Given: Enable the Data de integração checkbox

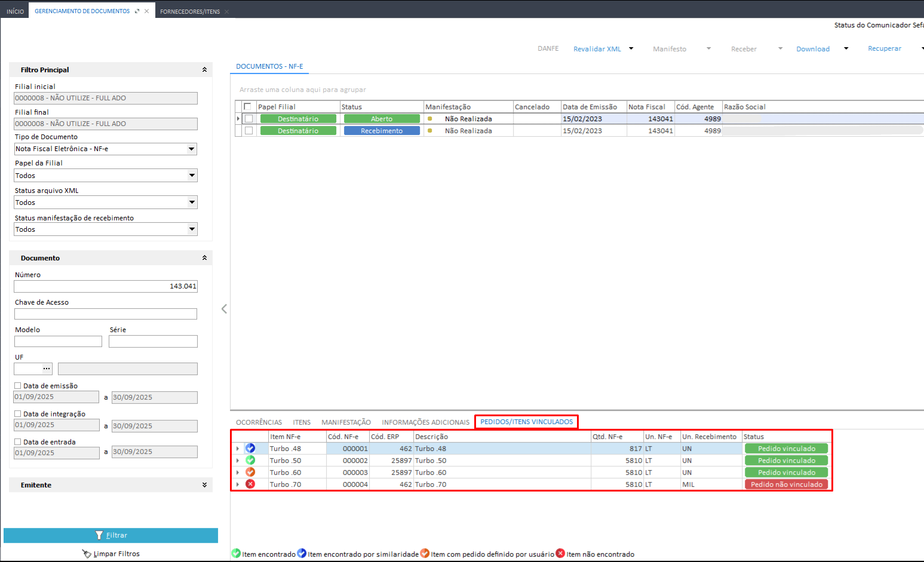Looking at the screenshot, I should pyautogui.click(x=18, y=414).
